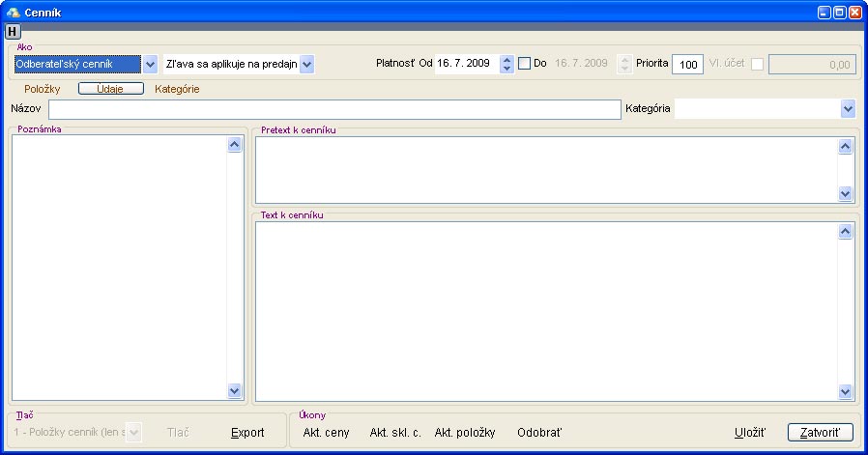This screenshot has width=868, height=455.
Task: Switch to the Položky tab
Action: tap(43, 89)
